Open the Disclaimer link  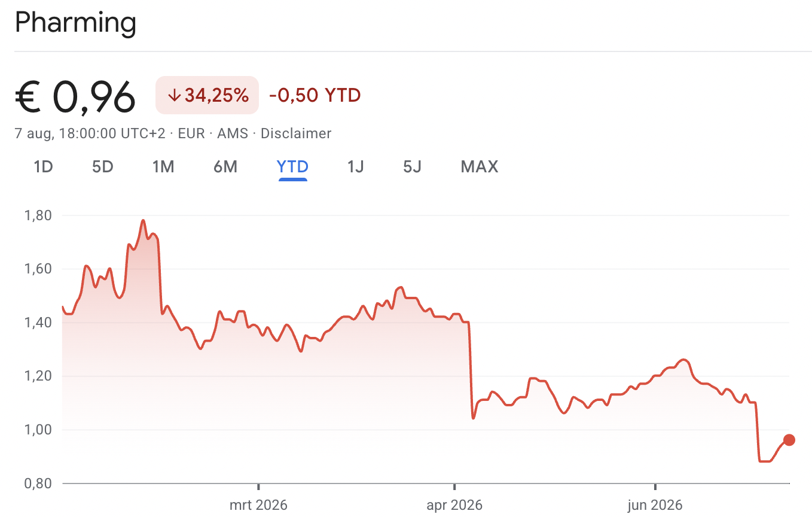point(296,133)
